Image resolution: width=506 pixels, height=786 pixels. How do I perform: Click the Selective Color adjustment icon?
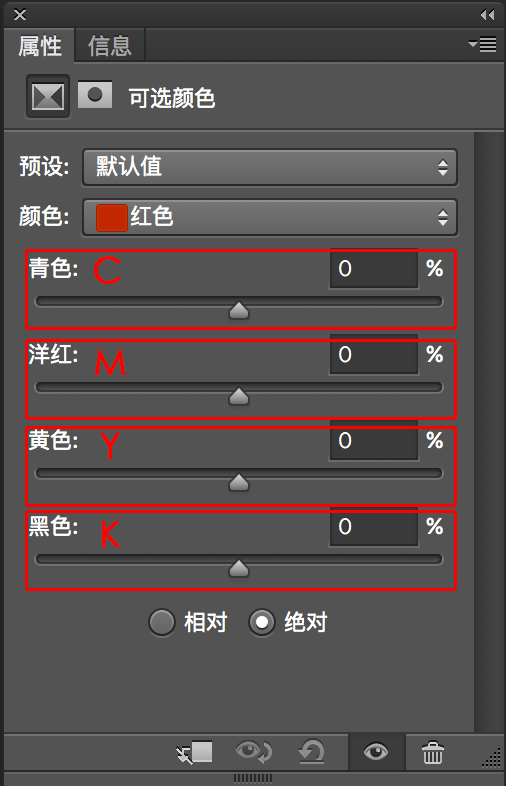point(48,96)
